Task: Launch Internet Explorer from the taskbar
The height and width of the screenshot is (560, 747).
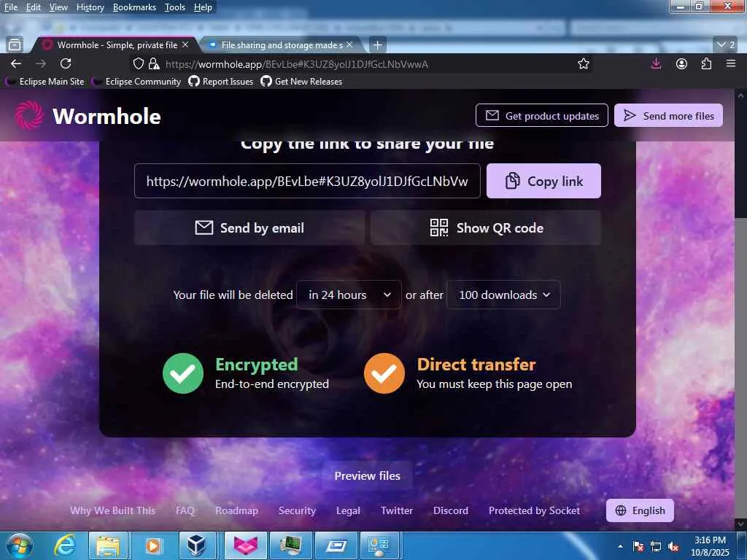Action: (64, 545)
